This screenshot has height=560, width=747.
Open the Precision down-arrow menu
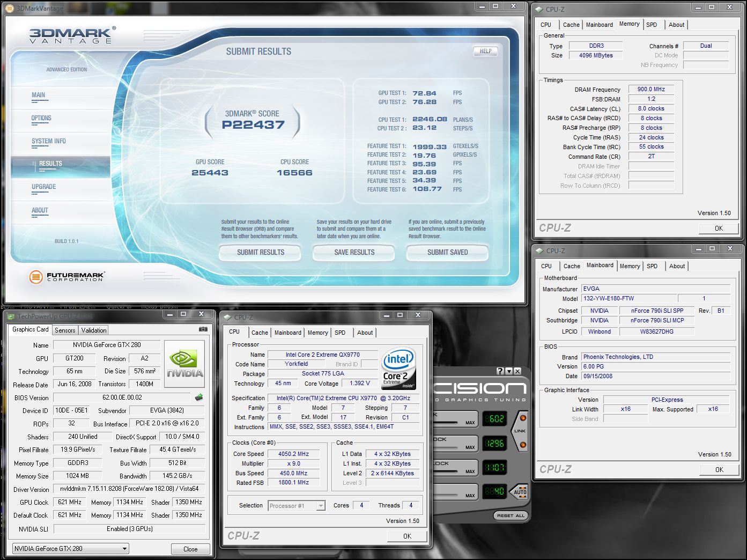click(509, 371)
